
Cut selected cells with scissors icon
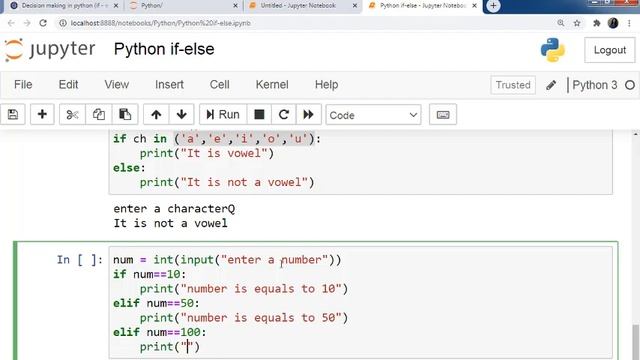[x=72, y=115]
